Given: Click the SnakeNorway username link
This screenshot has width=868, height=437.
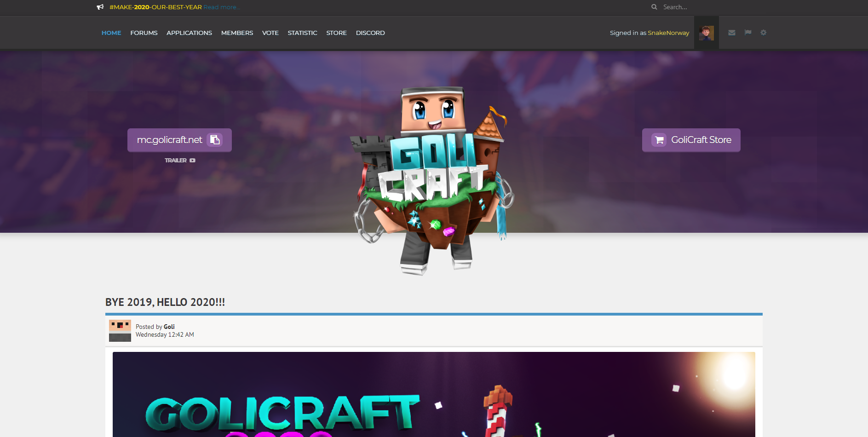Looking at the screenshot, I should (x=668, y=33).
